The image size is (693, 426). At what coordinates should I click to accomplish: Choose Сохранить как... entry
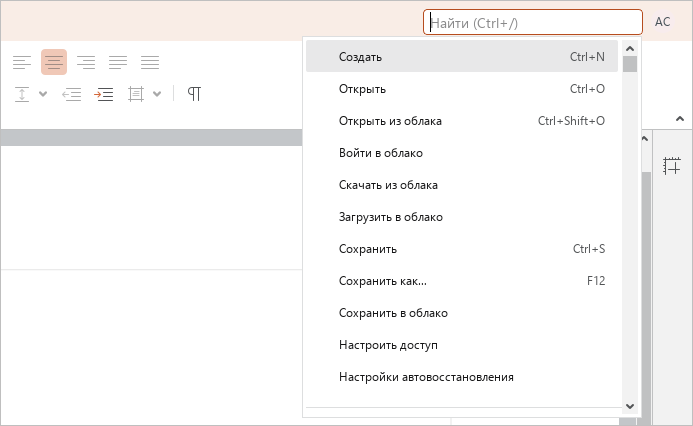[x=462, y=281]
